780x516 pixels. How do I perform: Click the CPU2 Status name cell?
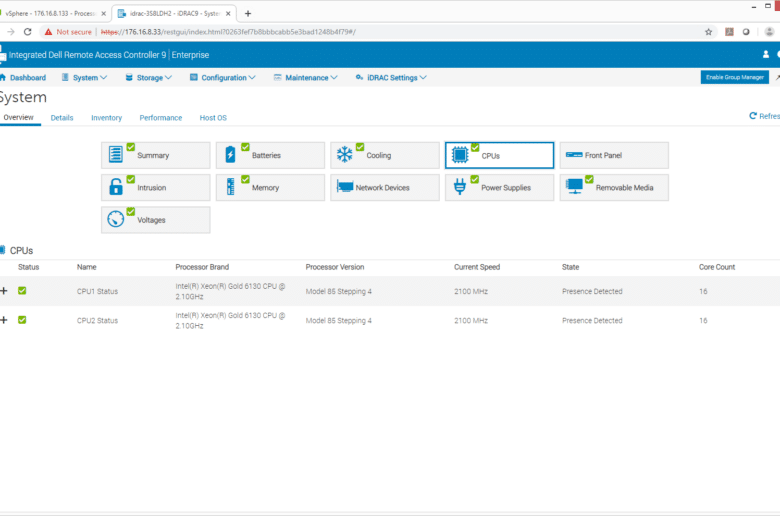[x=98, y=321]
